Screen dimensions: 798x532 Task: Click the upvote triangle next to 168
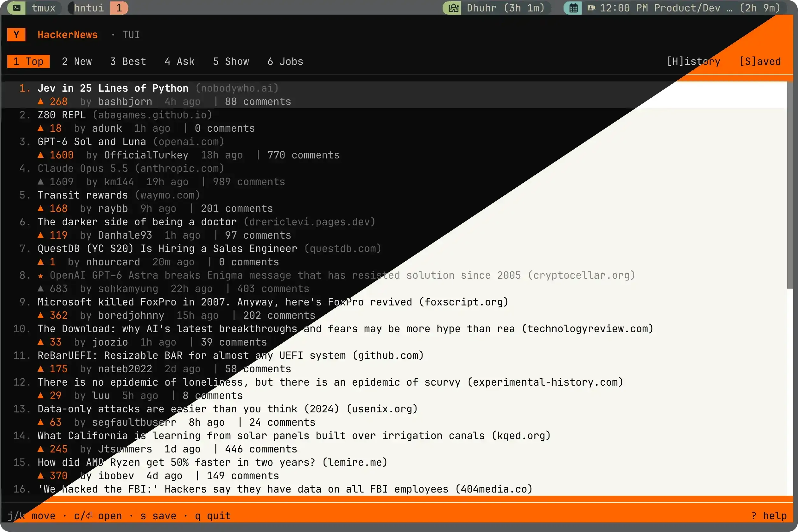[41, 208]
